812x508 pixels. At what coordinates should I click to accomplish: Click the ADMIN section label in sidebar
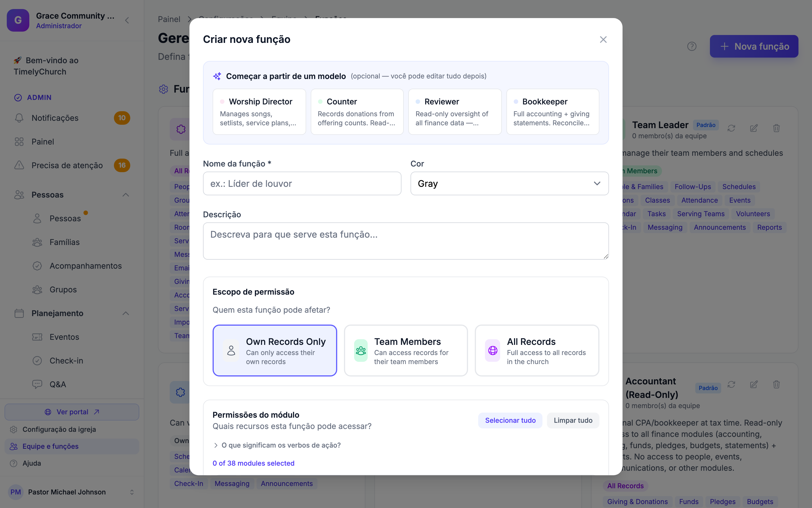pos(39,97)
